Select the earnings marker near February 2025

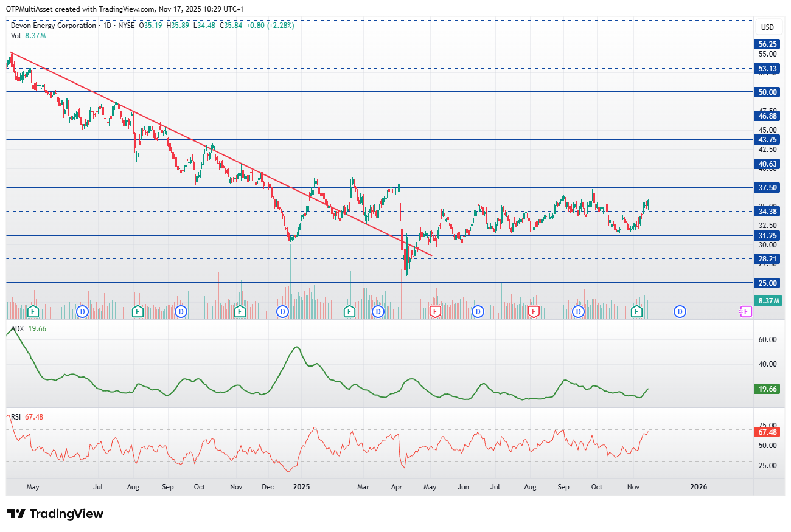tap(349, 311)
